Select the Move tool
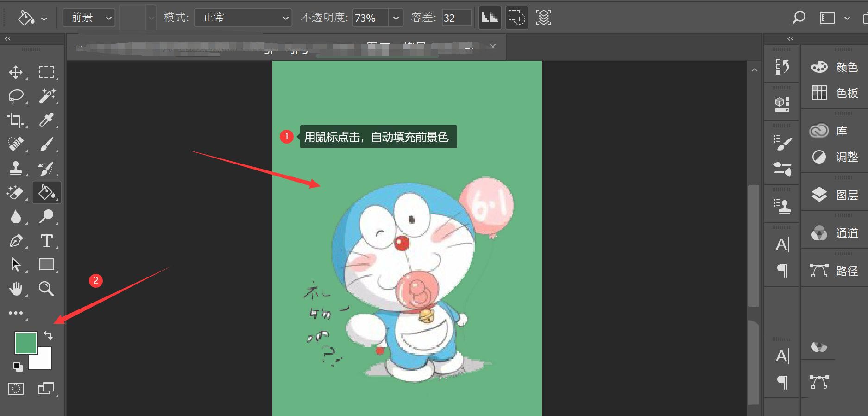 pos(16,72)
